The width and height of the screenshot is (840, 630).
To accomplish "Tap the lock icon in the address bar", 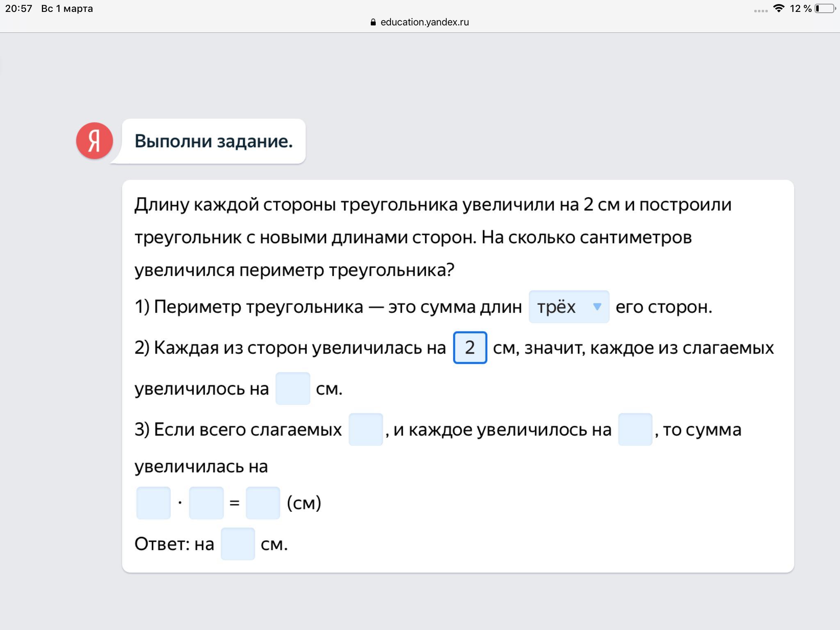I will pyautogui.click(x=373, y=22).
